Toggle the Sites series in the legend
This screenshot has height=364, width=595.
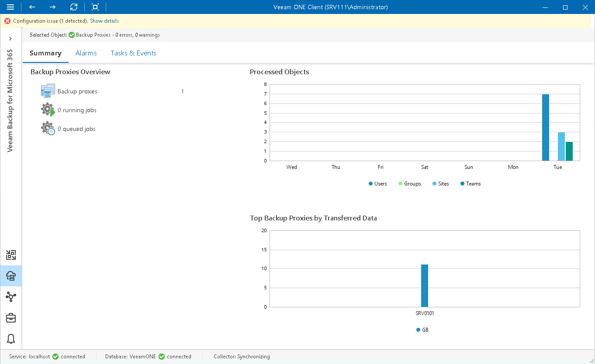440,183
